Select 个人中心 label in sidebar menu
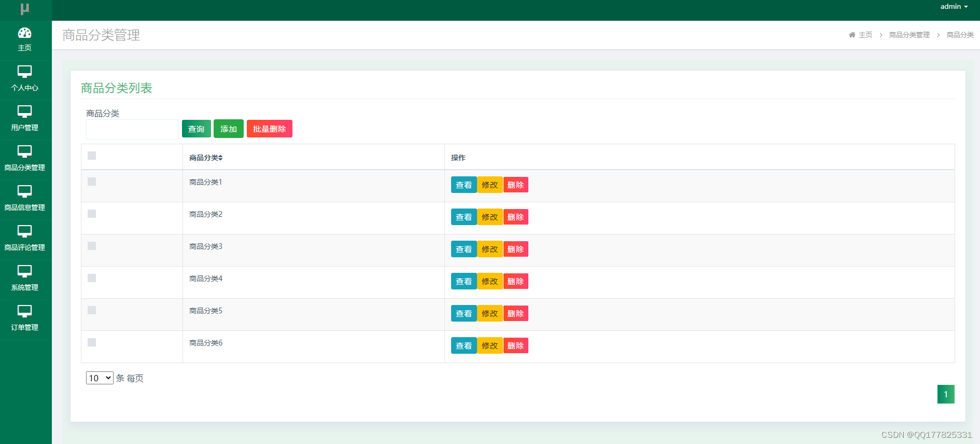The image size is (980, 444). point(25,88)
